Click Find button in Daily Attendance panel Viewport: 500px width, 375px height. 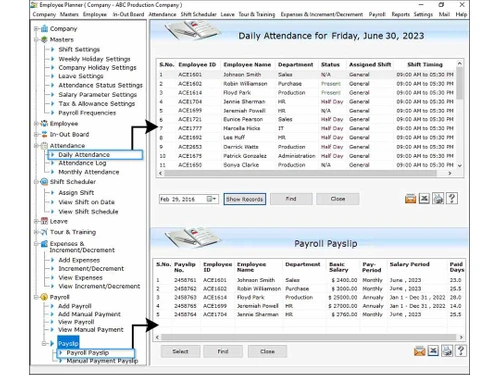(x=291, y=199)
